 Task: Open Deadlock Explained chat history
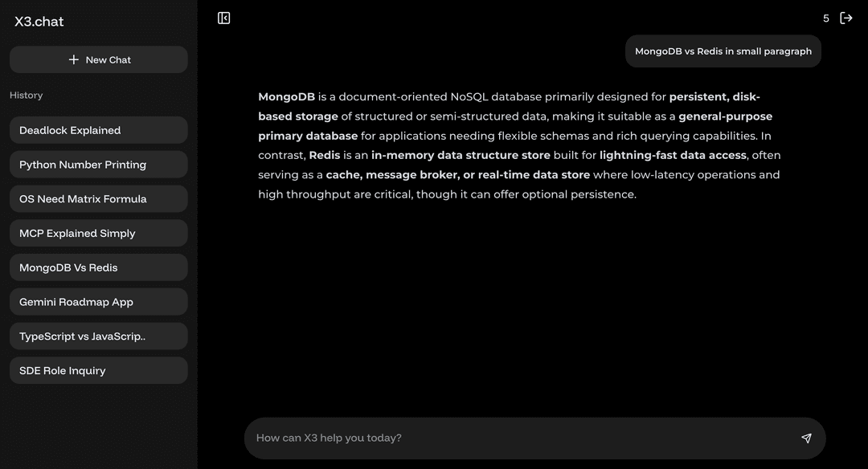tap(98, 130)
